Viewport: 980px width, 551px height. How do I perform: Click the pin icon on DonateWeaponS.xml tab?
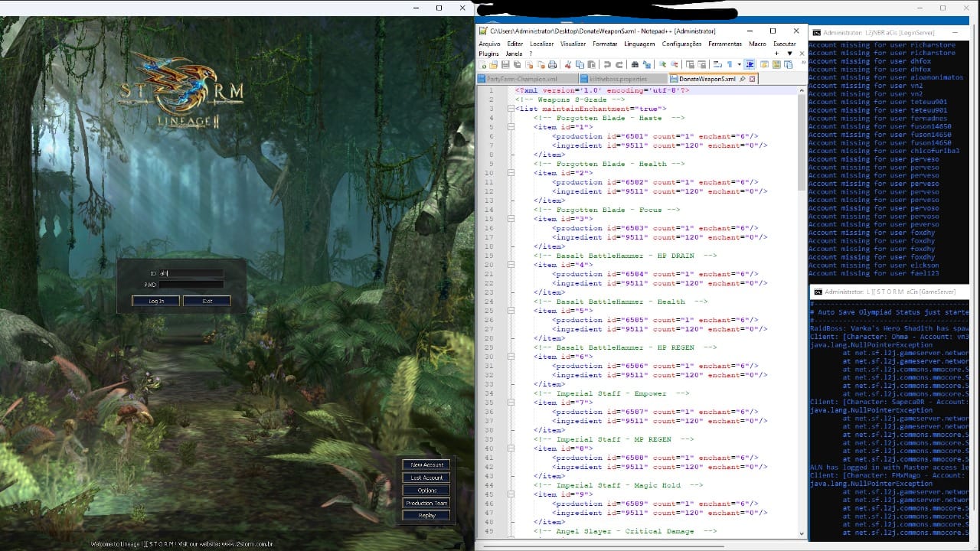pyautogui.click(x=743, y=79)
